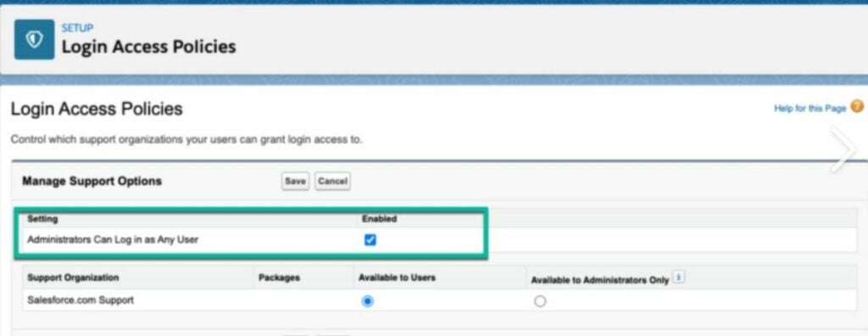The height and width of the screenshot is (336, 868).
Task: Click the Packages column header
Action: point(279,277)
